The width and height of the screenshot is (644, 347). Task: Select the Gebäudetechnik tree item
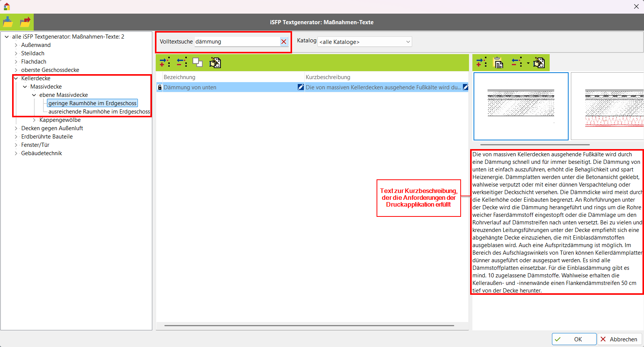point(42,153)
